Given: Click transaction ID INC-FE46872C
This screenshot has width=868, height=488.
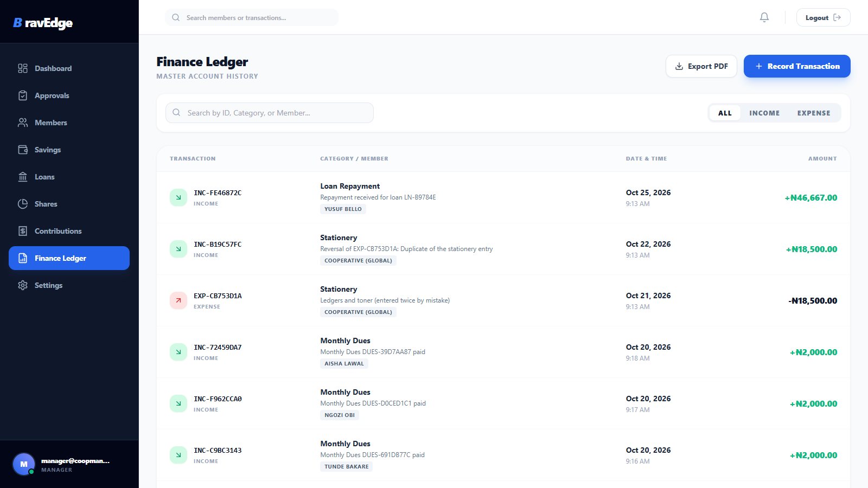Looking at the screenshot, I should [218, 192].
